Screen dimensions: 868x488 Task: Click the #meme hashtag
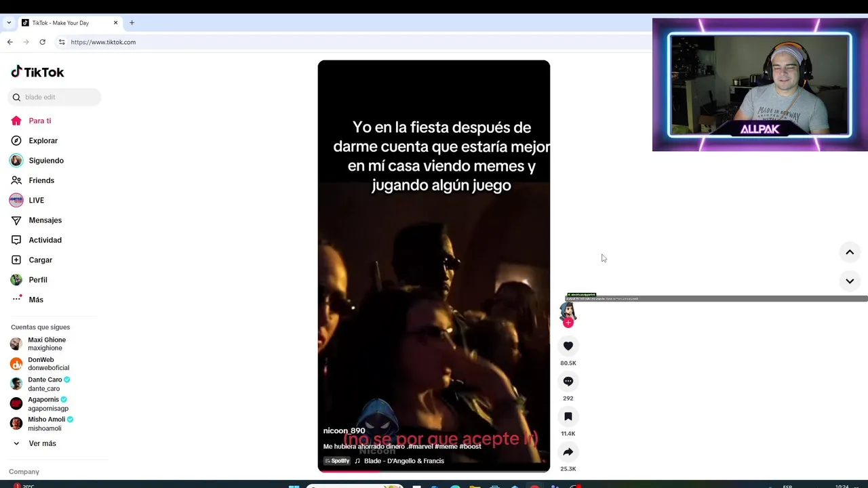446,447
